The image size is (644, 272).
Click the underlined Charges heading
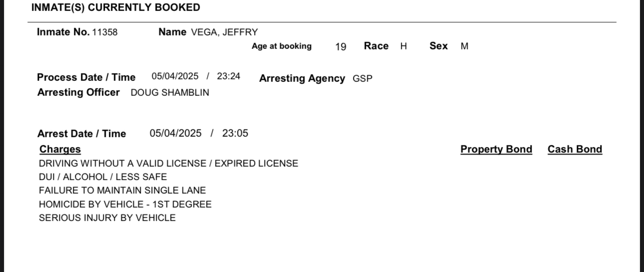coord(60,149)
